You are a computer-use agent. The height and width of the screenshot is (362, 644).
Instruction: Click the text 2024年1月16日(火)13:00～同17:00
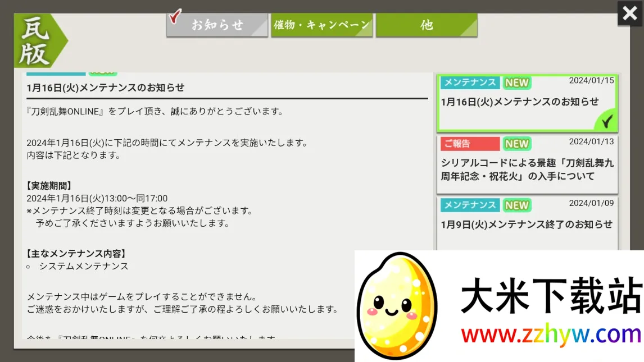97,199
